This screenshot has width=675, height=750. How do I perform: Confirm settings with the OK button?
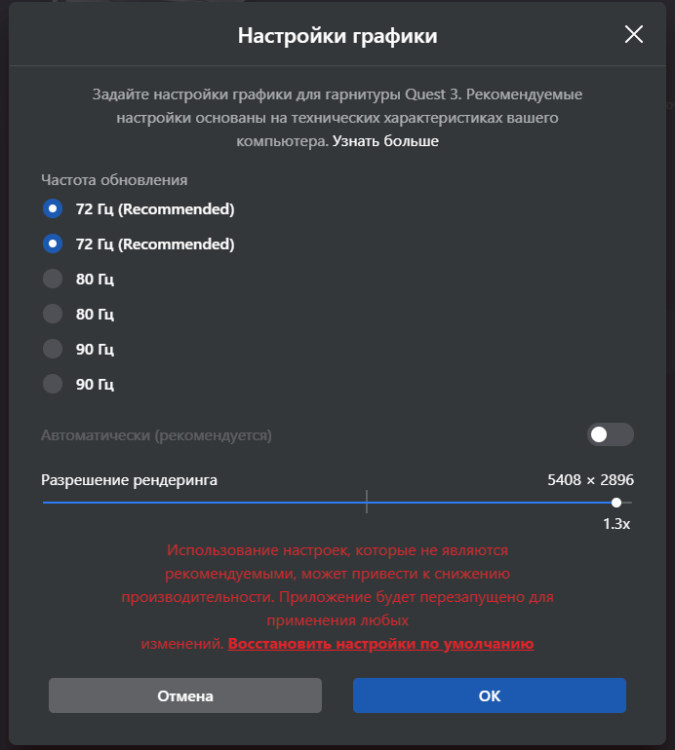point(489,695)
